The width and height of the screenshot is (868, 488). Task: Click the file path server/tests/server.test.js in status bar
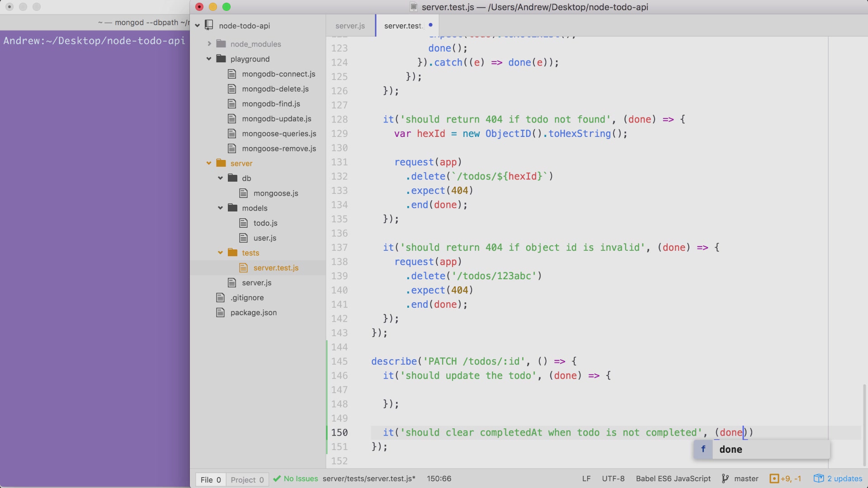(369, 479)
